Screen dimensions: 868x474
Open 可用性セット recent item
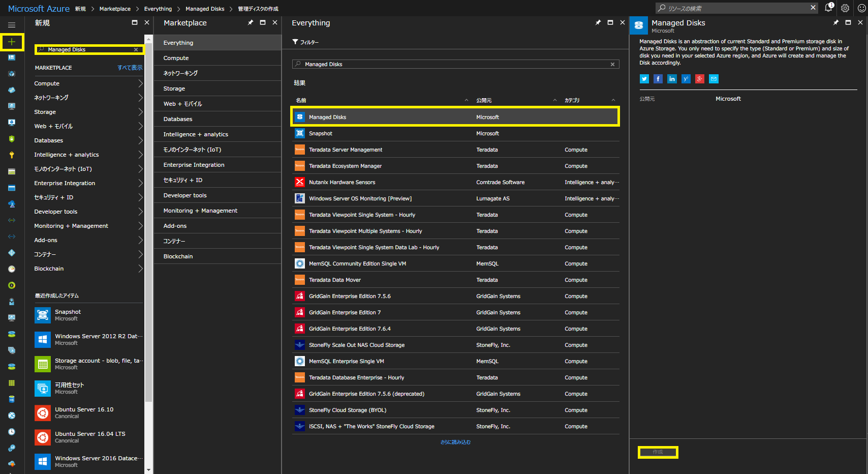[89, 388]
